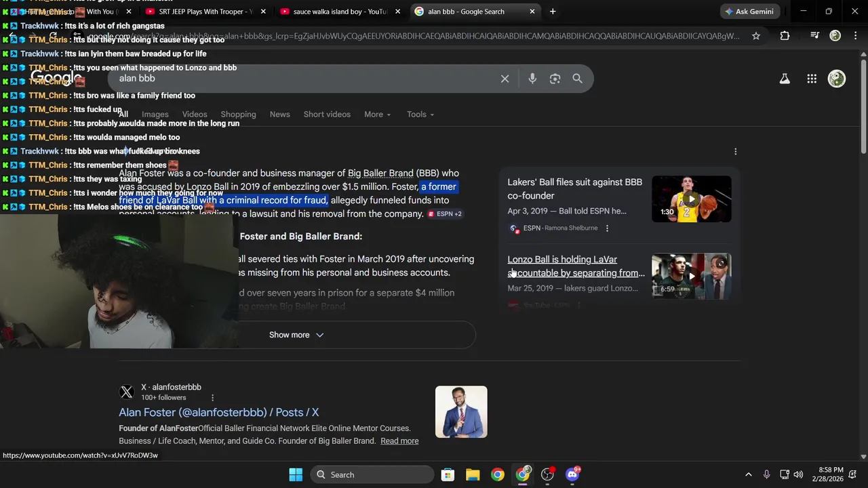Bookmark this page with the star
This screenshot has width=868, height=488.
coord(756,36)
